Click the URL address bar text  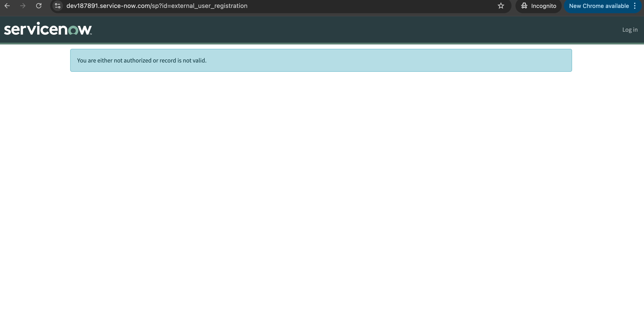coord(157,6)
